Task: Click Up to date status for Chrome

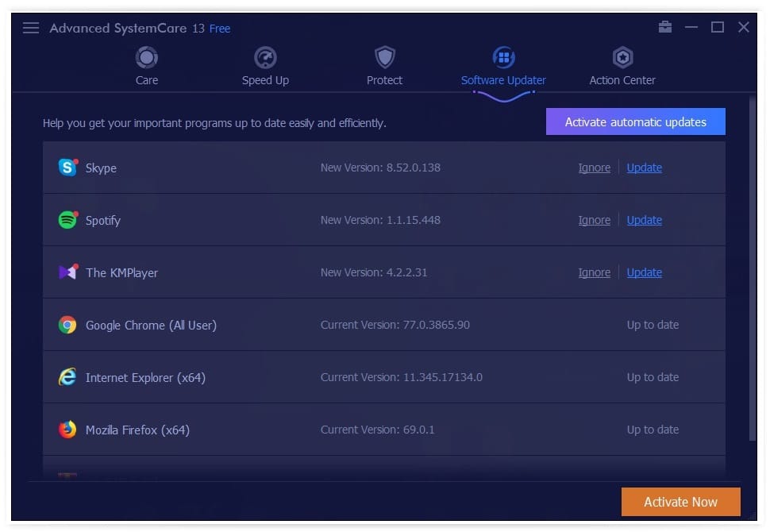Action: [653, 325]
